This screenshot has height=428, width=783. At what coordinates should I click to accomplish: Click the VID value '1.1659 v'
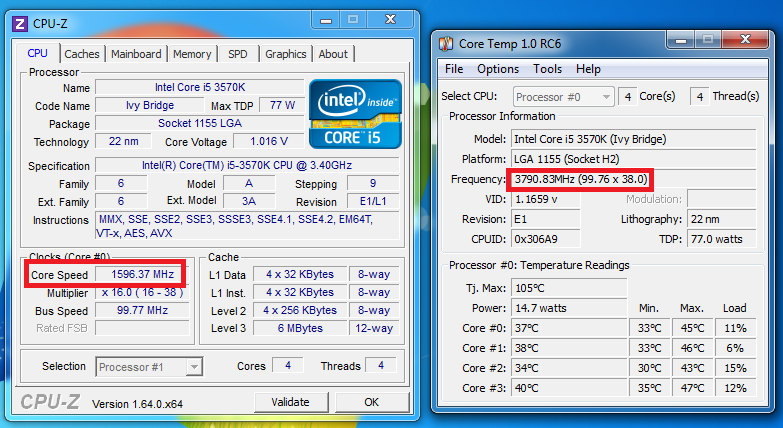point(546,199)
